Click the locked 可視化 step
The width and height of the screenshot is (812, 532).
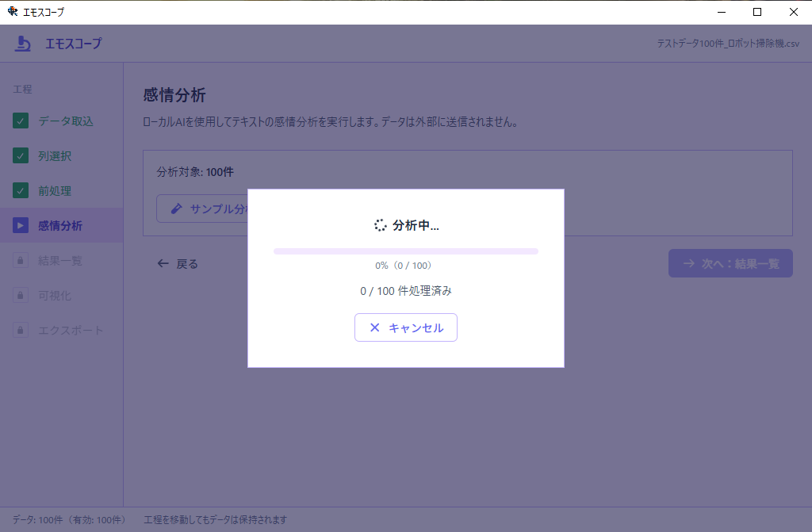click(x=62, y=295)
